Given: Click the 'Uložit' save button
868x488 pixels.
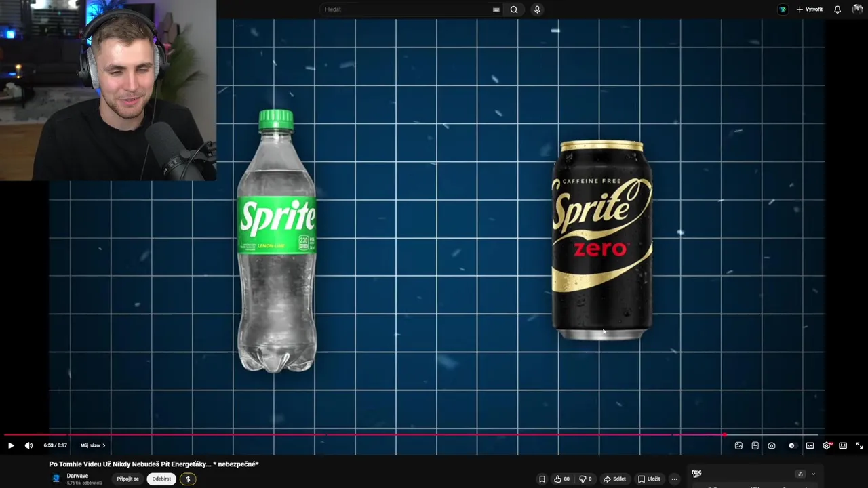Looking at the screenshot, I should pos(649,479).
